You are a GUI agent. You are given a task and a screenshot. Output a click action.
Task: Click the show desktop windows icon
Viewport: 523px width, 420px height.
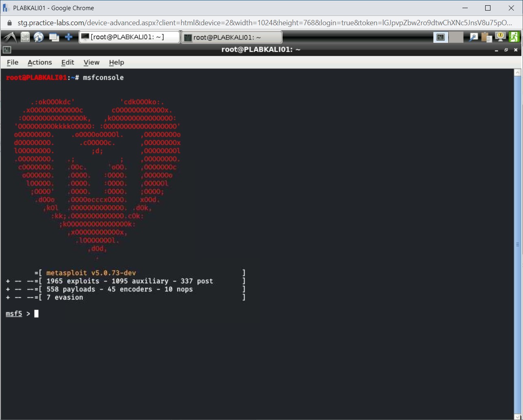point(54,37)
